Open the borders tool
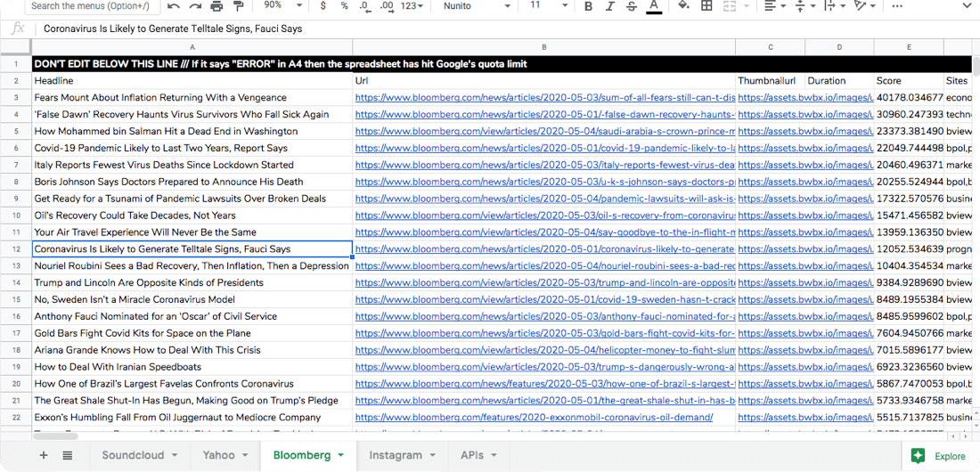Screen dimensions: 980x472 [706, 6]
